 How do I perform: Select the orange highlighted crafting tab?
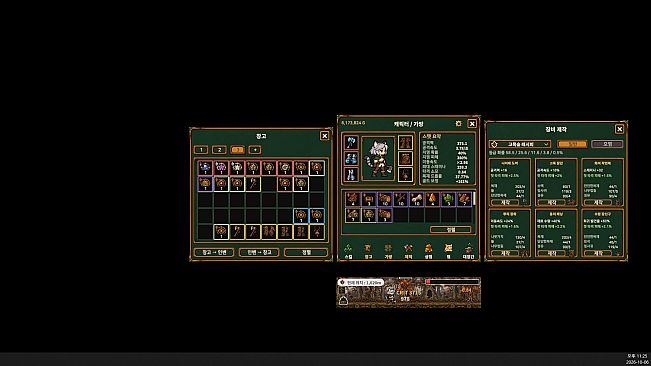tap(572, 144)
